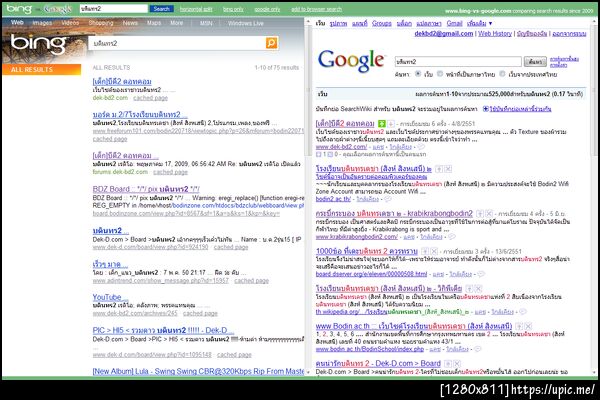Open the Bing Web tab
The image size is (600, 400).
(x=17, y=23)
